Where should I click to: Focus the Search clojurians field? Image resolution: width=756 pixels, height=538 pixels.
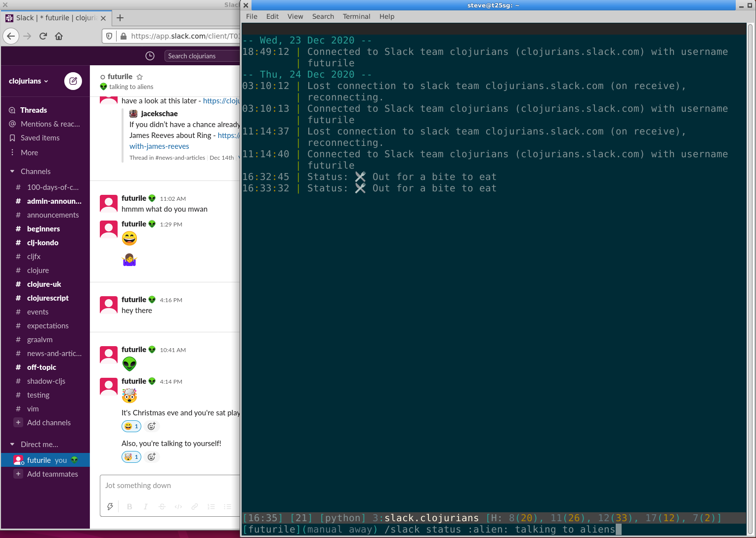click(202, 56)
